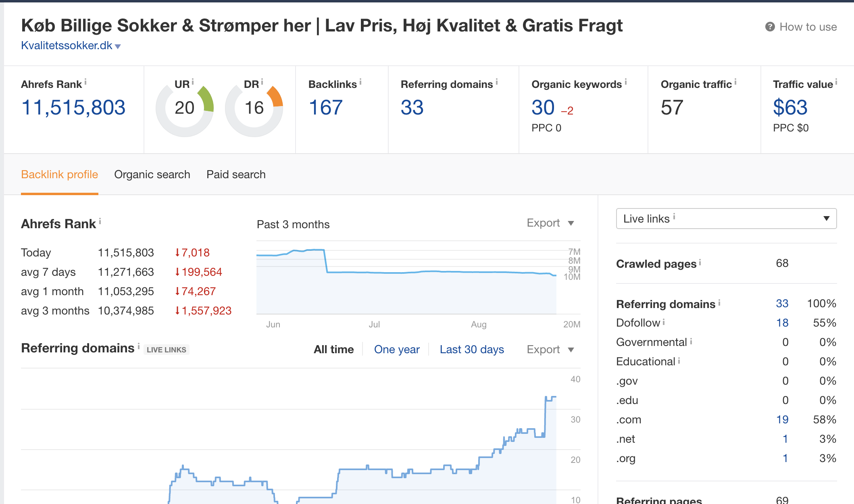Click info icon next to Traffic value

tap(836, 82)
